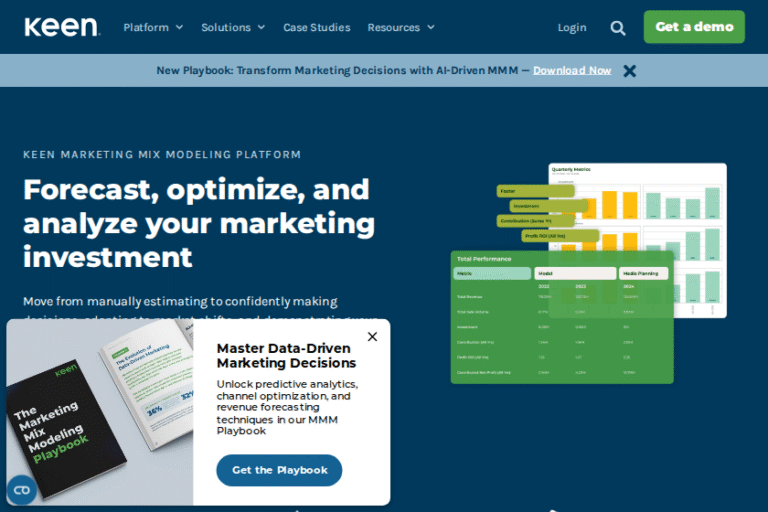
Task: Go to the Login page
Action: click(x=572, y=28)
